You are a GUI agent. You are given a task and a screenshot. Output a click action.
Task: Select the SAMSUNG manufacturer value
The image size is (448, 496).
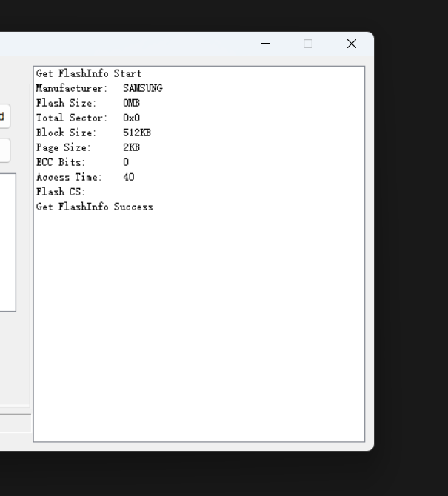(142, 88)
